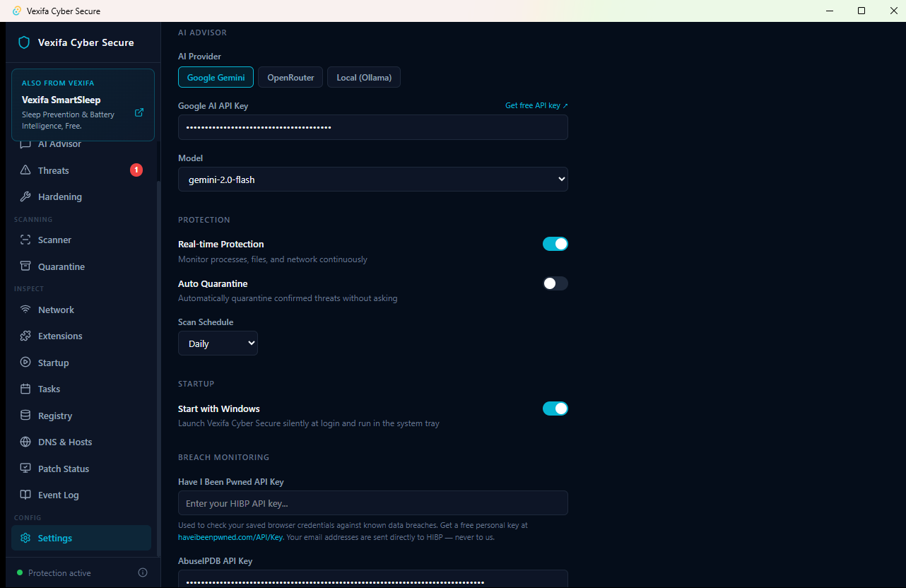Click the Get free API key link
The height and width of the screenshot is (588, 906).
[536, 105]
